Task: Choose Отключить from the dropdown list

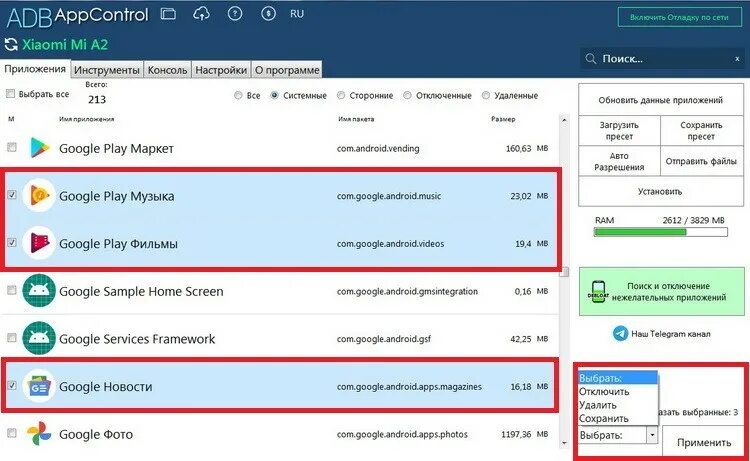Action: 618,392
